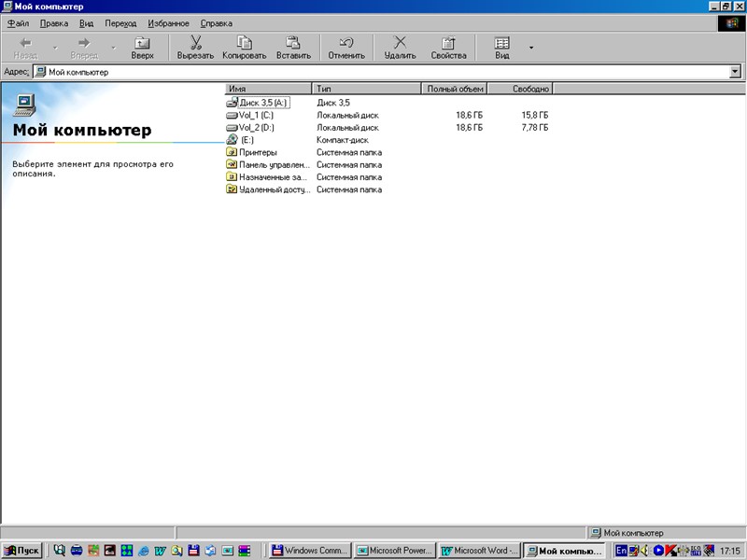Screen dimensions: 747x560
Task: Click the En keyboard language indicator
Action: pyautogui.click(x=621, y=551)
